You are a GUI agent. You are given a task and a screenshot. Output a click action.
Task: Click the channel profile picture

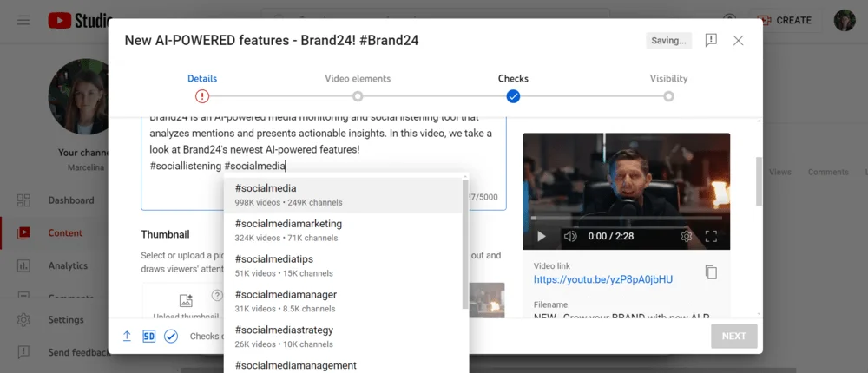[x=79, y=97]
